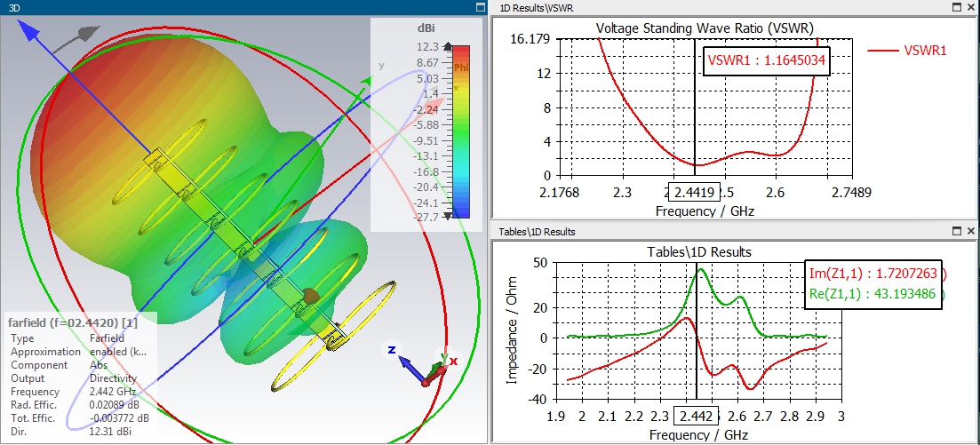Select the 2.442 frequency marker box in impedance plot
The image size is (980, 445).
tap(697, 417)
